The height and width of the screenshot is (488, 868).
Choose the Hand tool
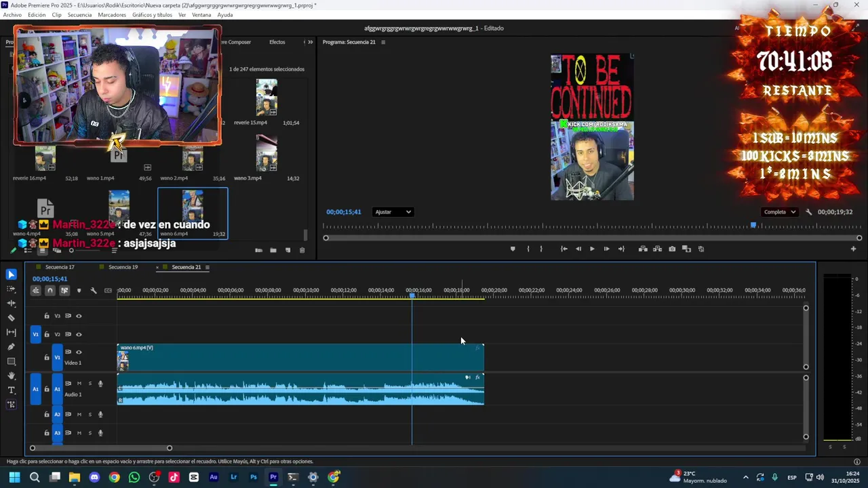pos(11,375)
